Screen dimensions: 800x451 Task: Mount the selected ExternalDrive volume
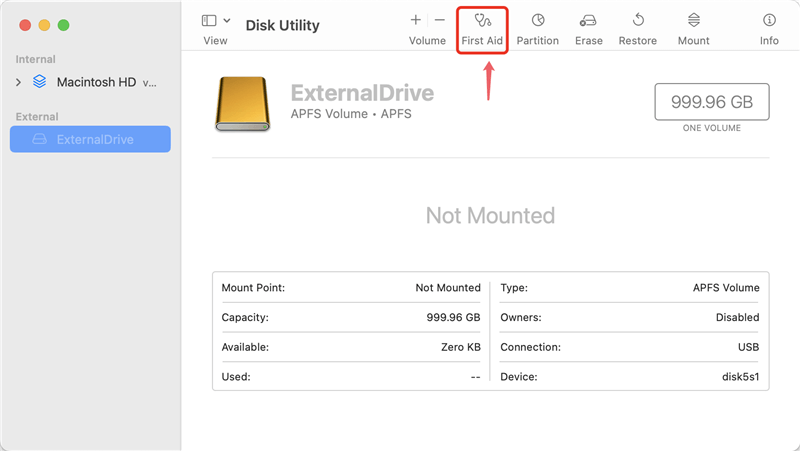coord(693,20)
